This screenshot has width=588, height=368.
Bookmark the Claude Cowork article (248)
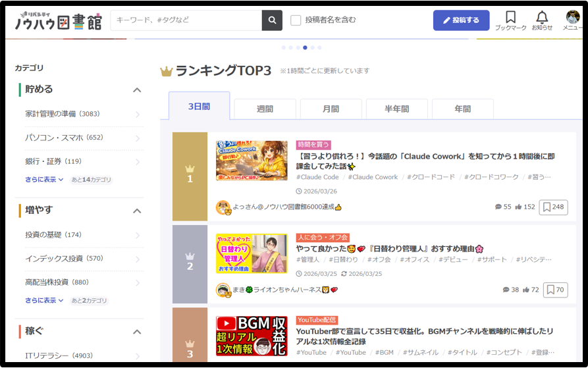pyautogui.click(x=553, y=207)
